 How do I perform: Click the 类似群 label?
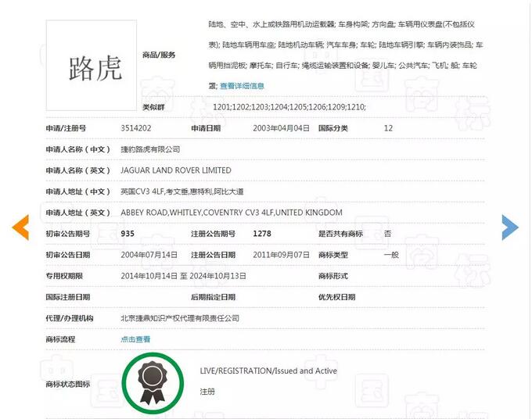[153, 107]
